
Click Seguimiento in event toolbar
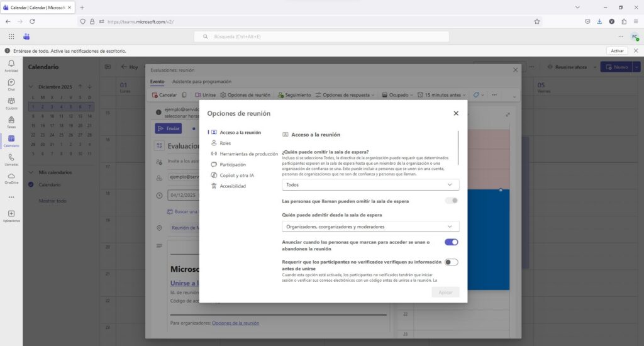tap(294, 95)
